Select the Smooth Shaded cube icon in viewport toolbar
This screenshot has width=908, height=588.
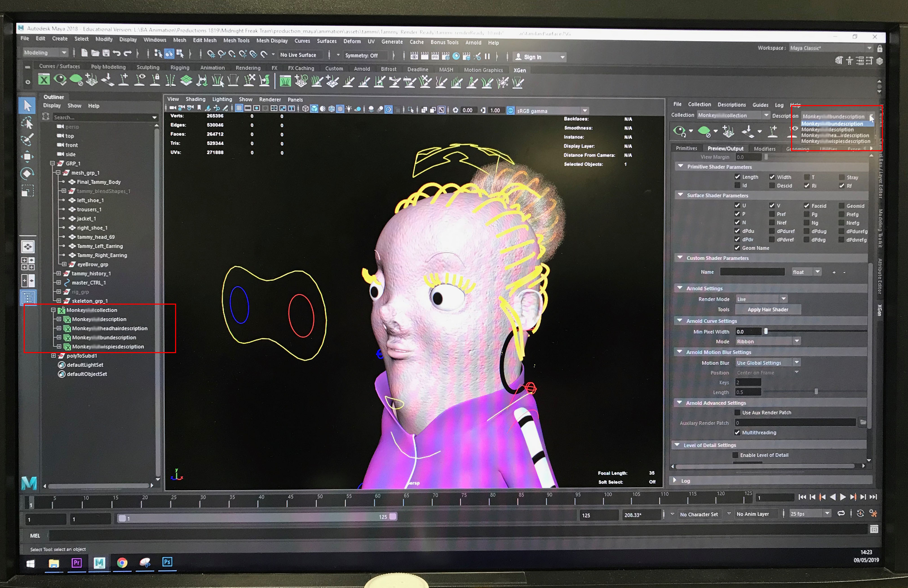tap(315, 109)
